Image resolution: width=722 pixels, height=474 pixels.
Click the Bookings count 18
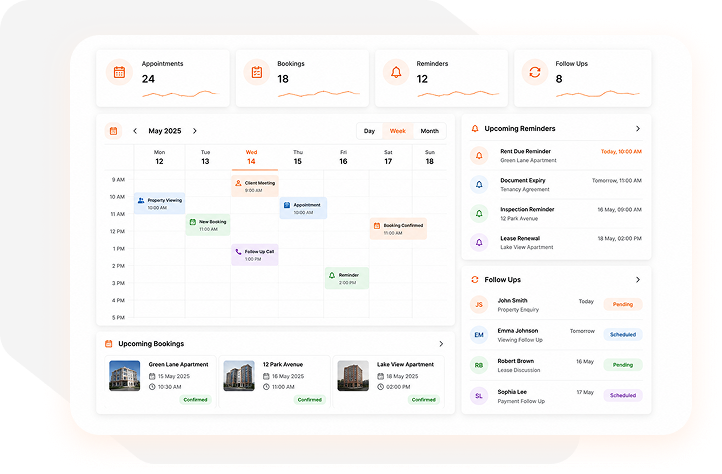pyautogui.click(x=283, y=79)
